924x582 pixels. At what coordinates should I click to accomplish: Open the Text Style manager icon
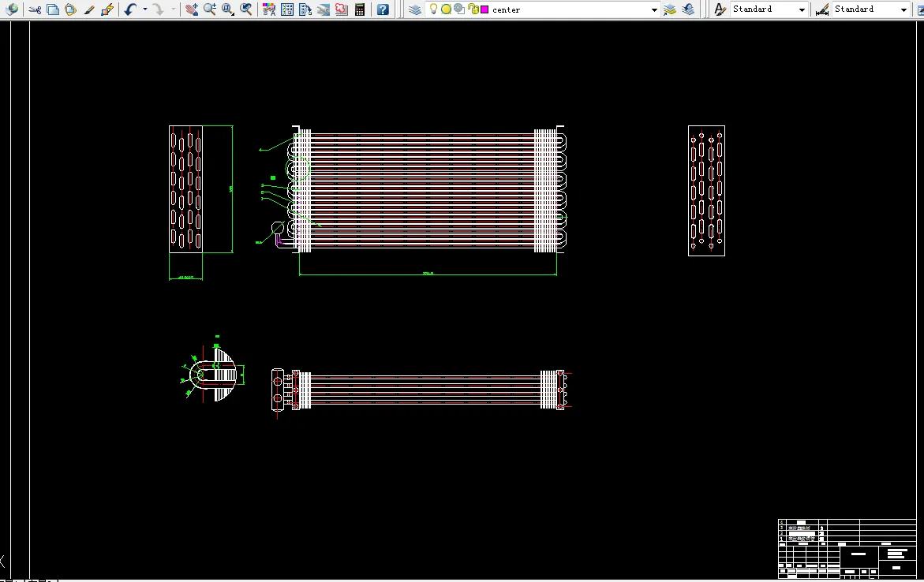click(x=720, y=9)
